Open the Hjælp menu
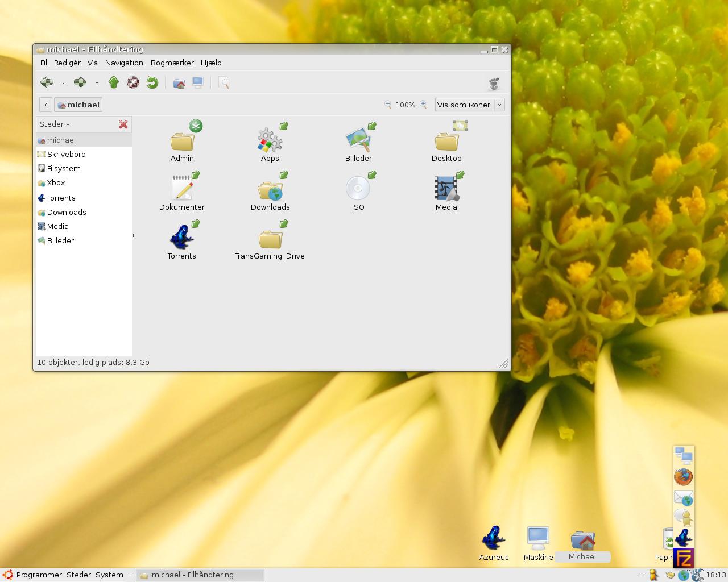Viewport: 728px width, 582px height. 211,63
